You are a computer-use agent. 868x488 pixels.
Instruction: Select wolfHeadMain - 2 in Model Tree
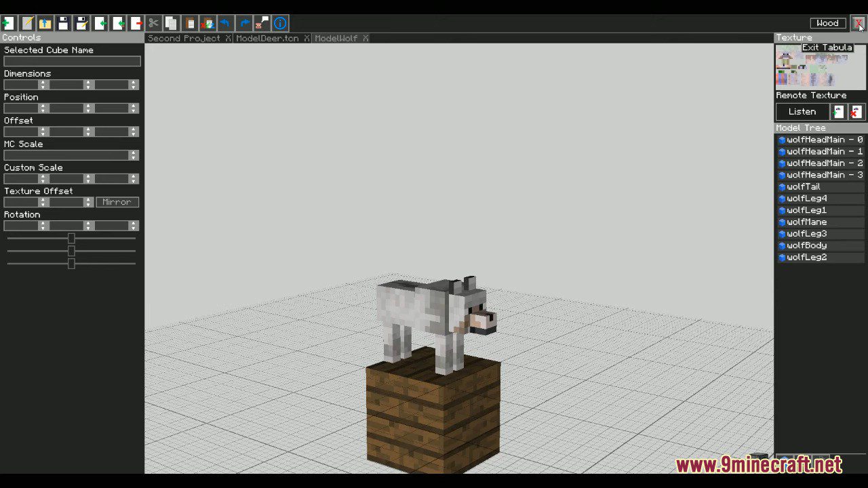click(x=820, y=163)
